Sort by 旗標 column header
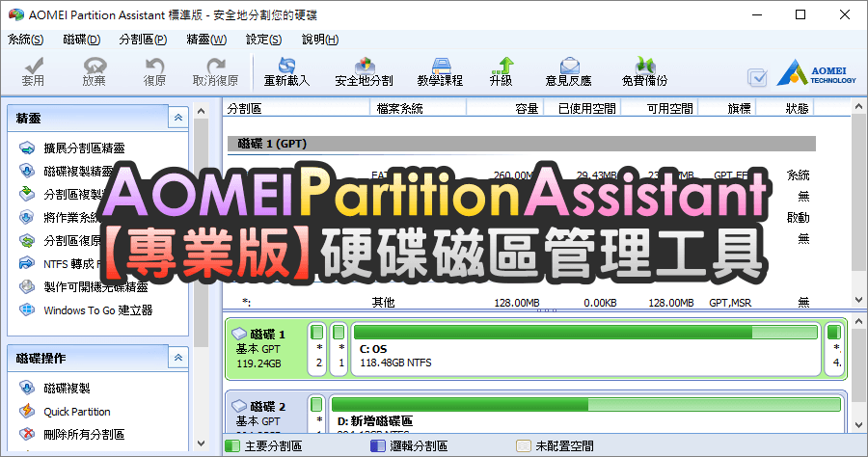Image resolution: width=868 pixels, height=457 pixels. (727, 108)
